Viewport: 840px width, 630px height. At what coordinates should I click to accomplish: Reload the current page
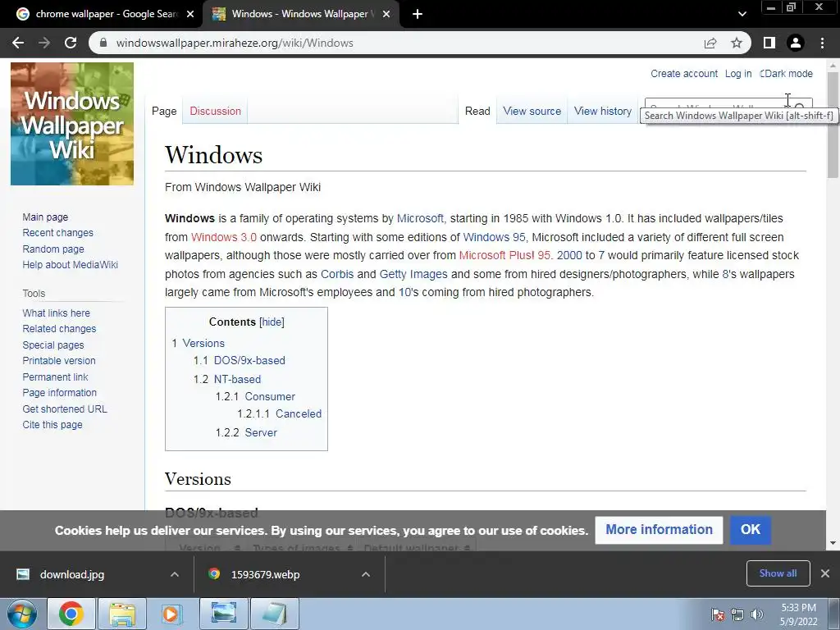[x=71, y=43]
